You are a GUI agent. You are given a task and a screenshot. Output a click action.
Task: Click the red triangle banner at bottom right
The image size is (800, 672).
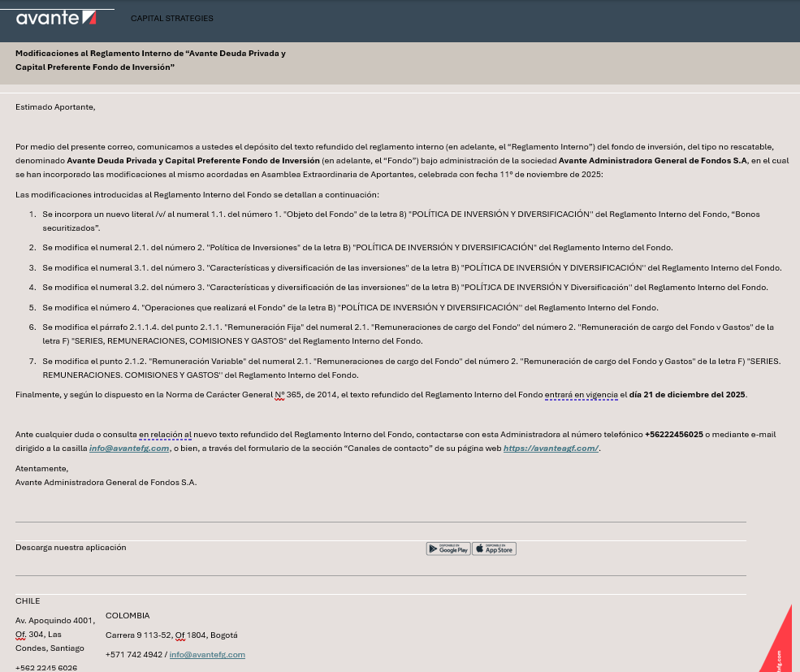[780, 646]
